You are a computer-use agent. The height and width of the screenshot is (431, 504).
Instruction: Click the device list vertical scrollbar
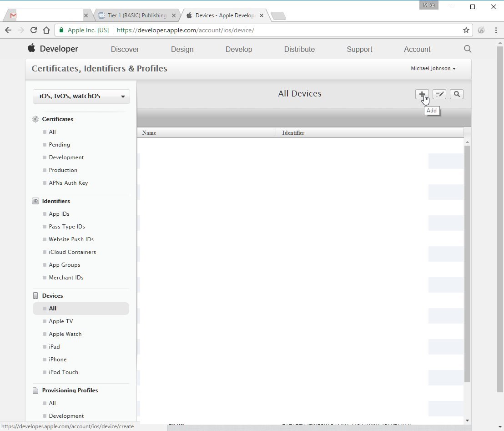click(x=467, y=264)
